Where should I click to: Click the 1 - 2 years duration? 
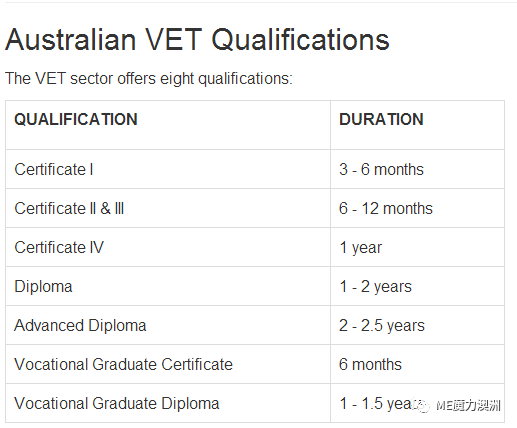pyautogui.click(x=375, y=286)
